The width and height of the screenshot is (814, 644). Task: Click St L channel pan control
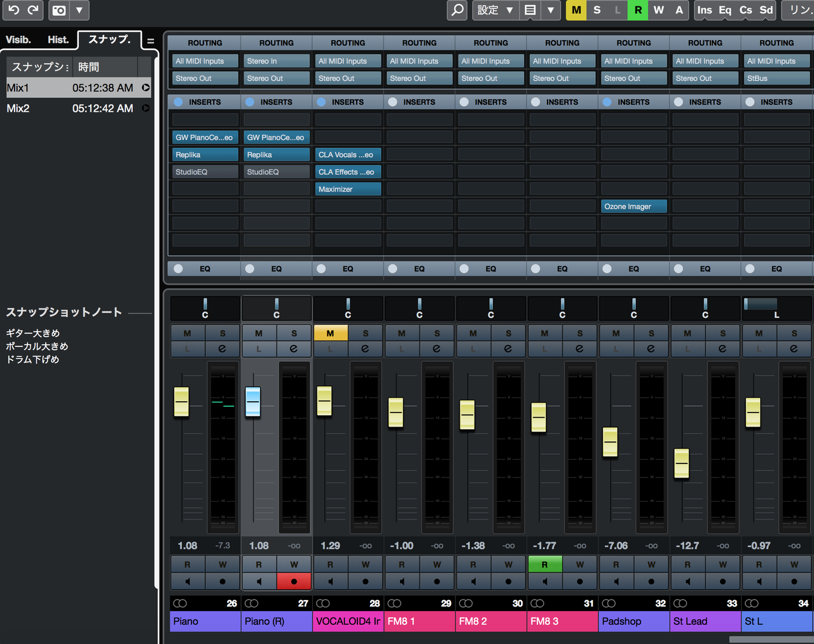[x=777, y=308]
